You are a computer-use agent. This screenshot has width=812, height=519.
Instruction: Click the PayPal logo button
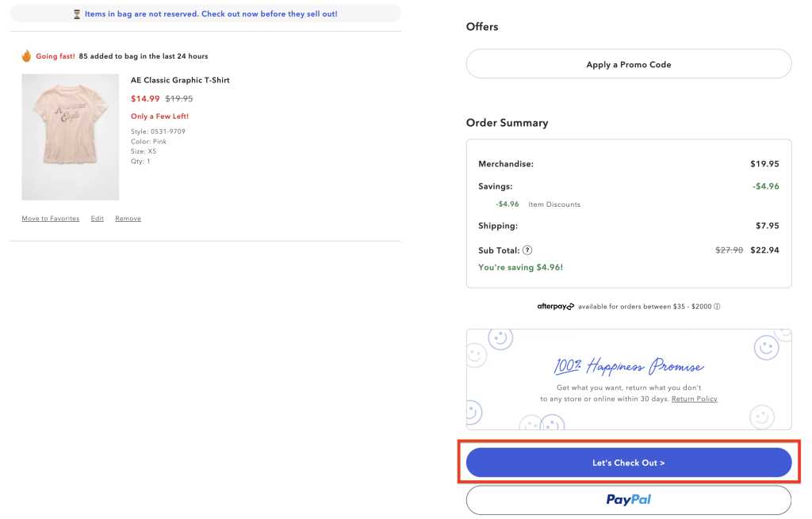(628, 500)
